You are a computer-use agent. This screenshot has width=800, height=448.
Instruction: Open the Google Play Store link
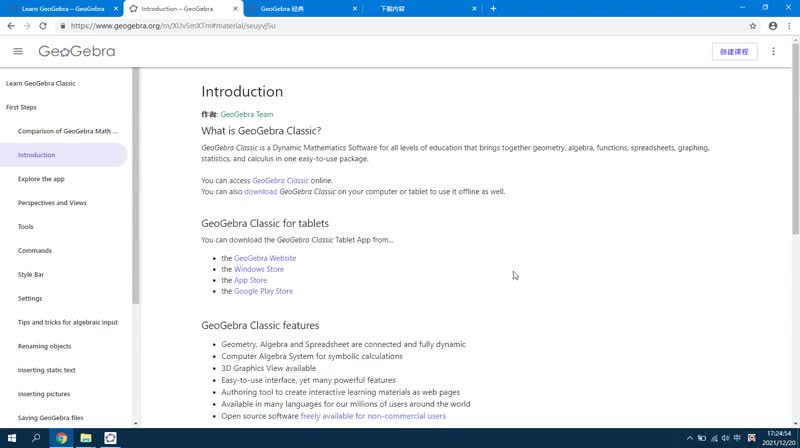pyautogui.click(x=263, y=291)
